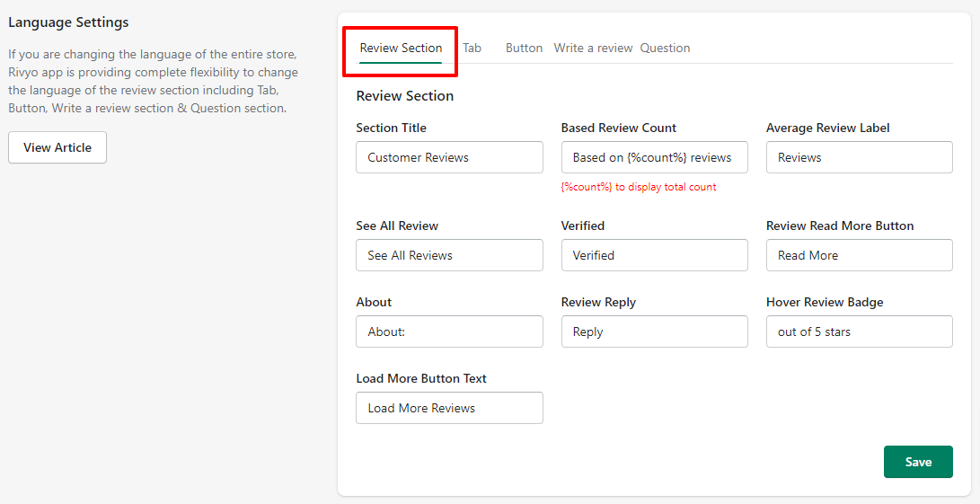980x504 pixels.
Task: Select the Write a review tab
Action: [593, 49]
